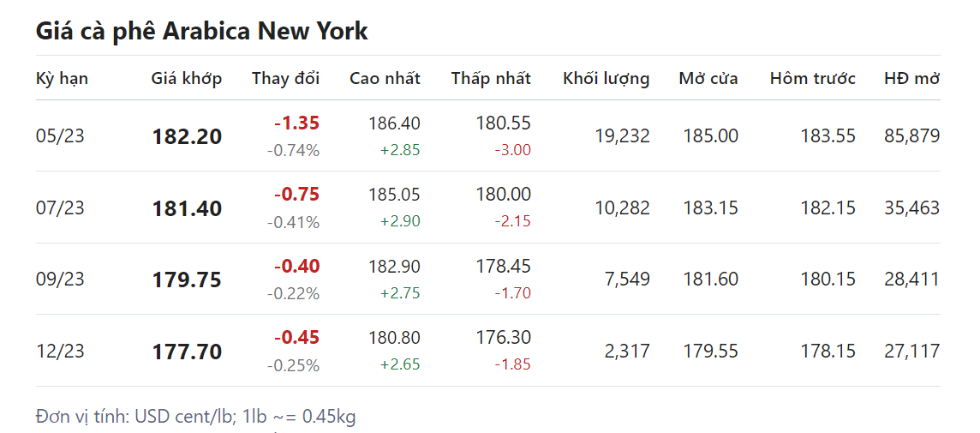Select the 05/23 contract row label
This screenshot has height=433, width=980.
60,135
